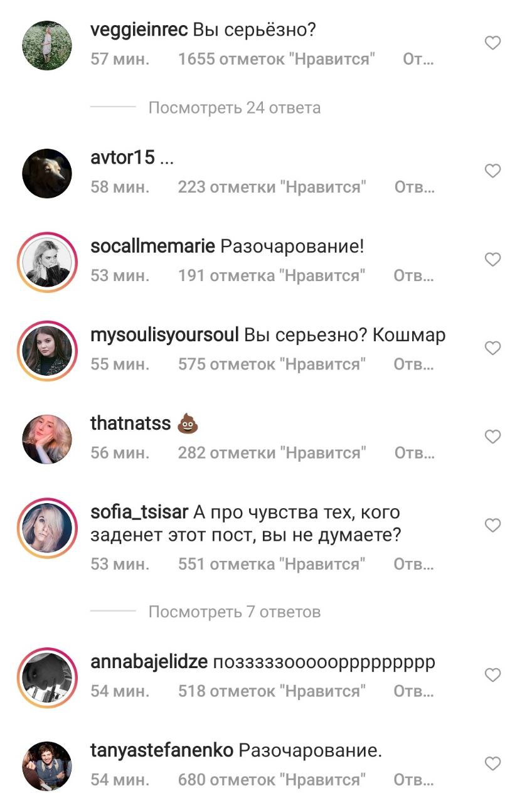This screenshot has height=803, width=532.
Task: Expand "Посмотреть 7 ответов" replies
Action: [x=235, y=612]
